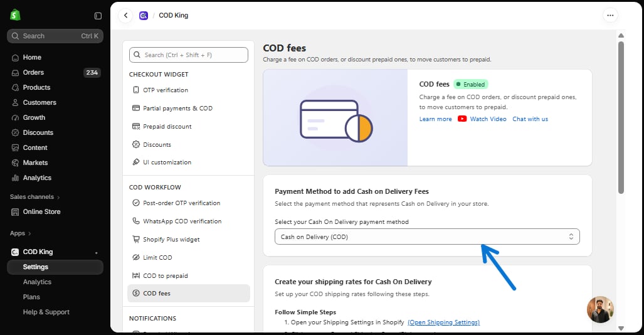Click the Watch Video link
Viewport: 644px width, 335px height.
488,119
